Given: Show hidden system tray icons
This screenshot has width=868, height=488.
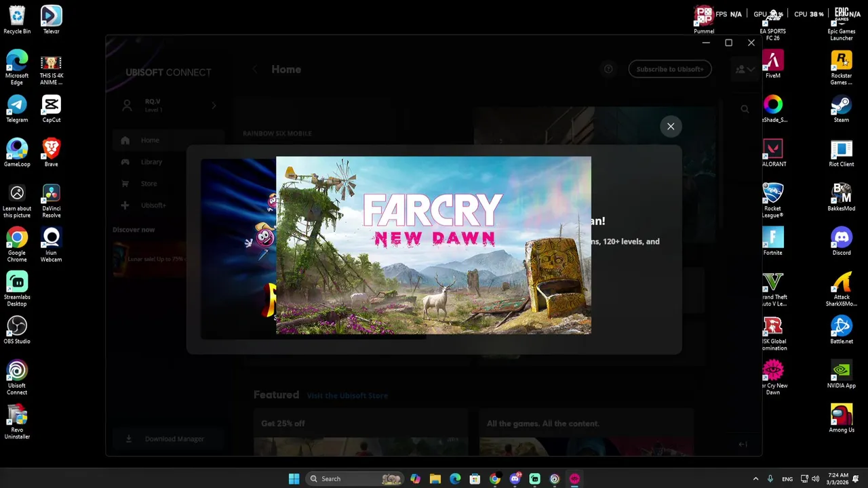Looking at the screenshot, I should 755,479.
